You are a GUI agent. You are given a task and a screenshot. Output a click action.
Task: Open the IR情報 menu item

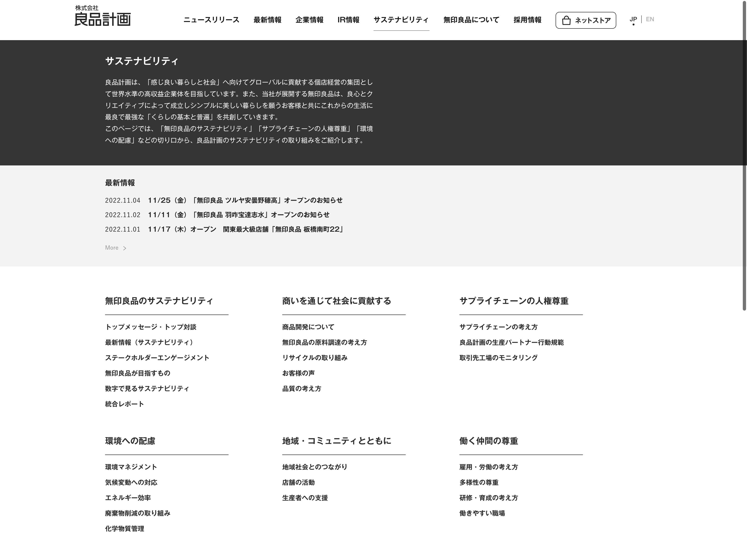[x=348, y=20]
